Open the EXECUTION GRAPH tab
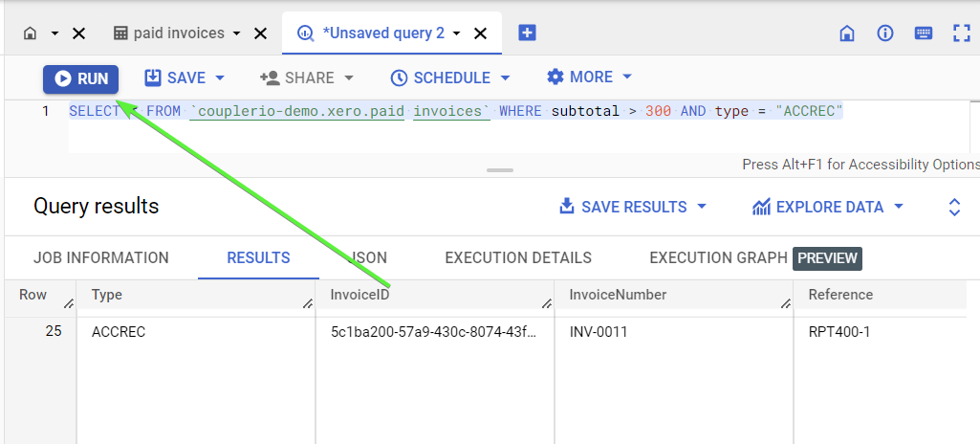The width and height of the screenshot is (980, 444). click(718, 257)
